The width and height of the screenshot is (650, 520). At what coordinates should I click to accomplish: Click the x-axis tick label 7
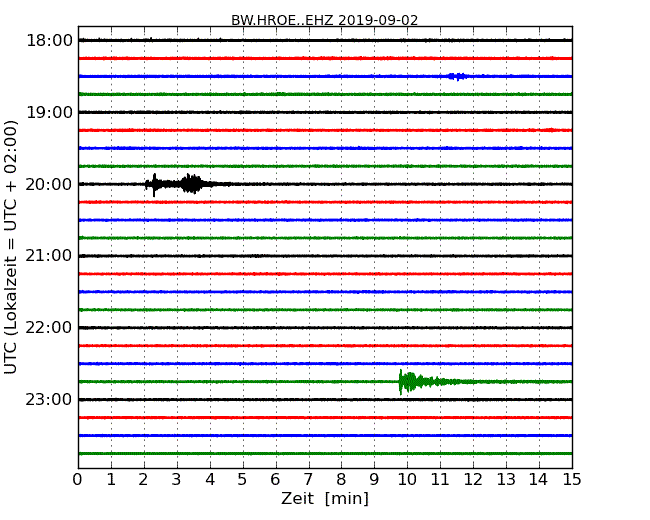click(308, 479)
